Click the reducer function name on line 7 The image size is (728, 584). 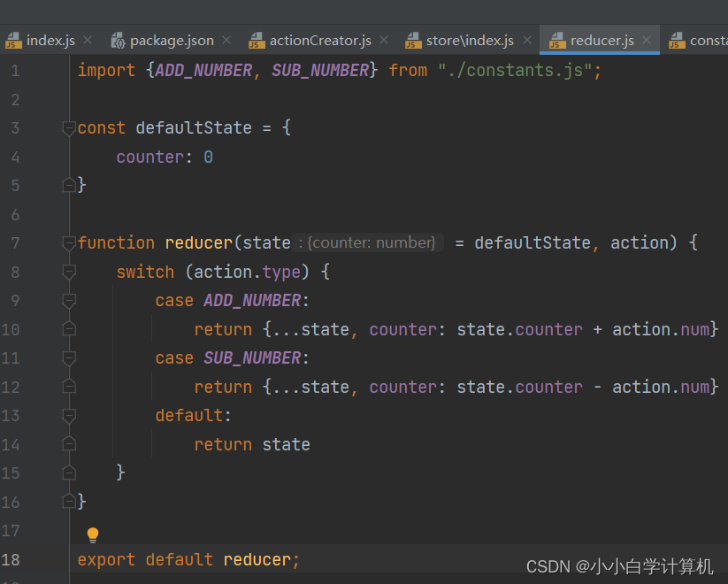point(199,243)
